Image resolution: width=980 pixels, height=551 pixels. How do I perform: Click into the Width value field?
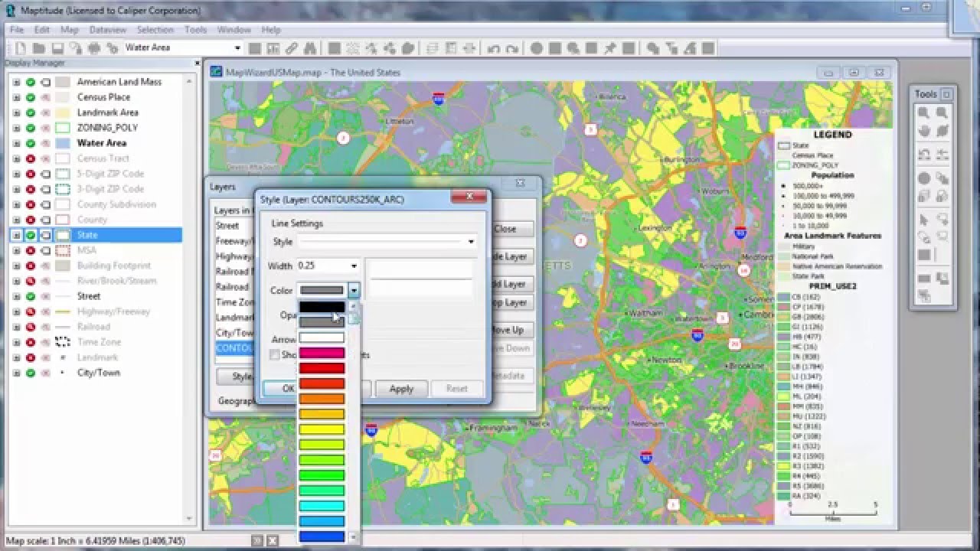pyautogui.click(x=322, y=266)
